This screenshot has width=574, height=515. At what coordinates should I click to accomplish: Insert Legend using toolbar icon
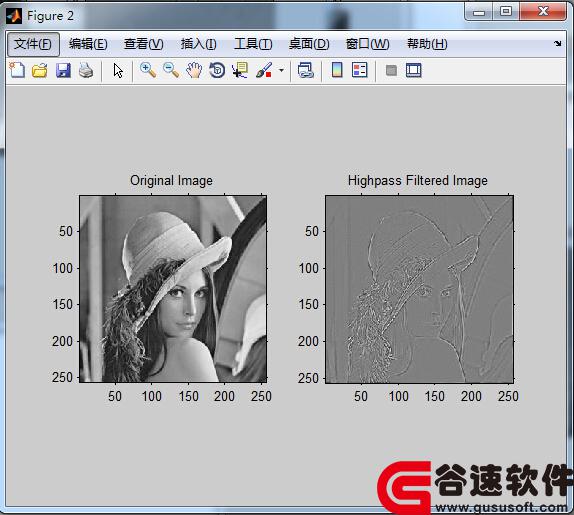[x=359, y=70]
